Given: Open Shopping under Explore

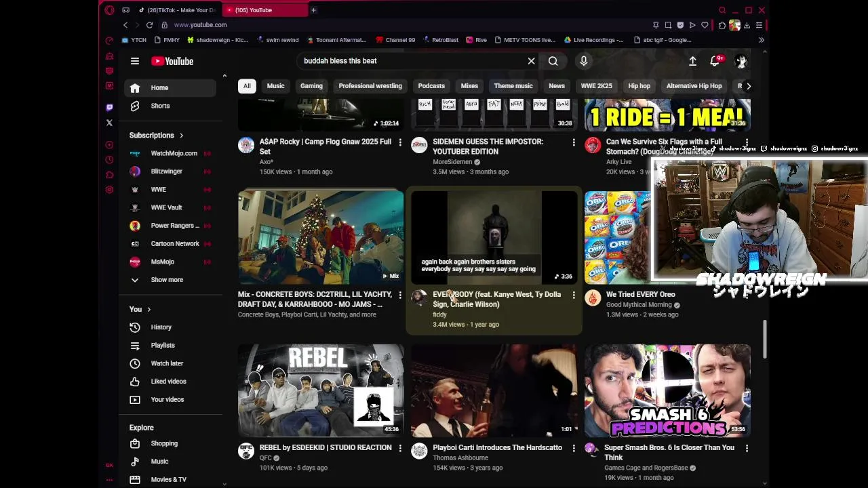Looking at the screenshot, I should [x=171, y=443].
